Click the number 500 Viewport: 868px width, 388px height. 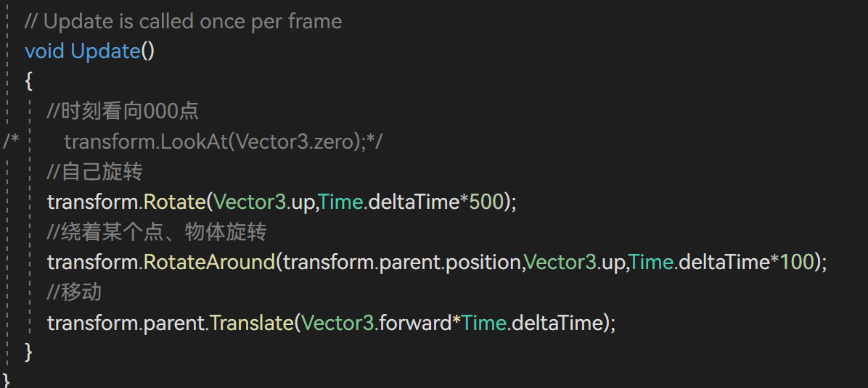486,202
